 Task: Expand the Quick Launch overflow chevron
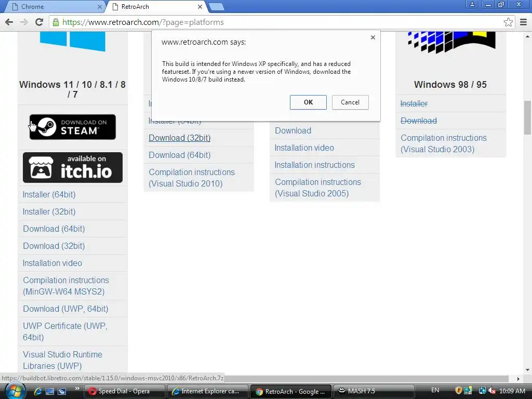pyautogui.click(x=77, y=389)
